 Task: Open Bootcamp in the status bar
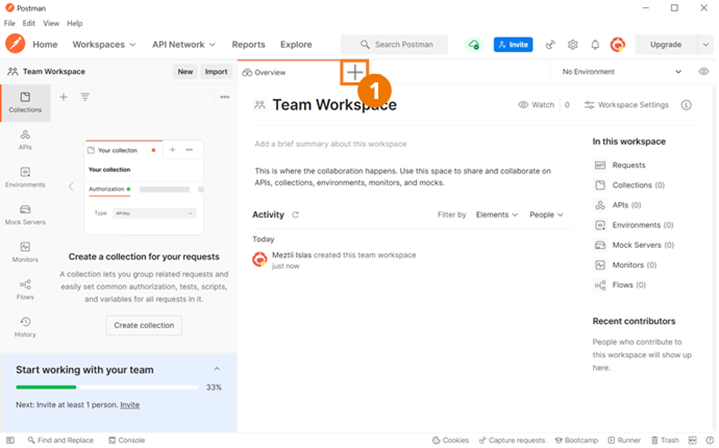pyautogui.click(x=576, y=440)
